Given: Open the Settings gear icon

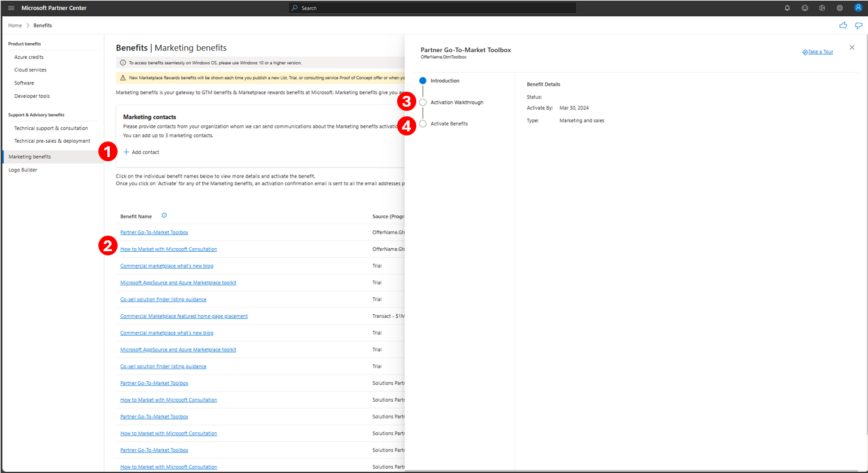Looking at the screenshot, I should [840, 8].
